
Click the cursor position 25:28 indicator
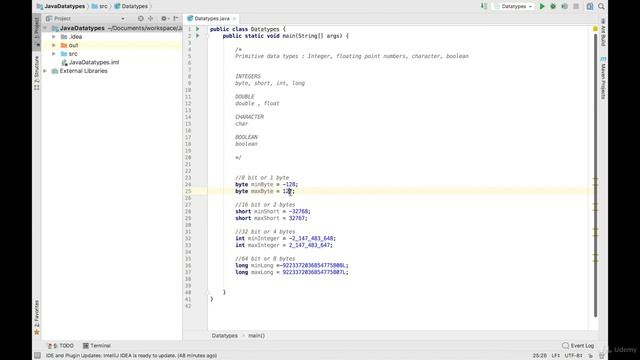click(540, 356)
